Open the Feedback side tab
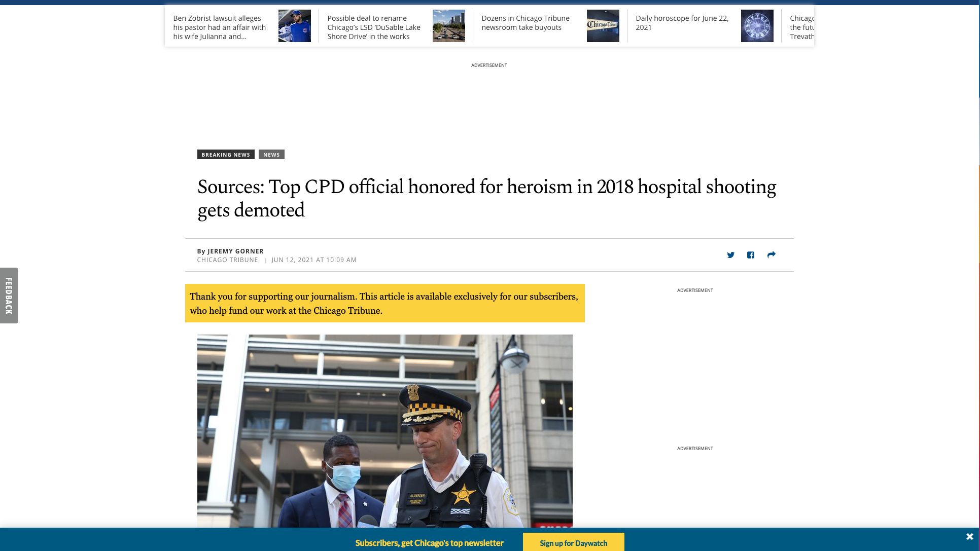The height and width of the screenshot is (551, 980). coord(9,296)
